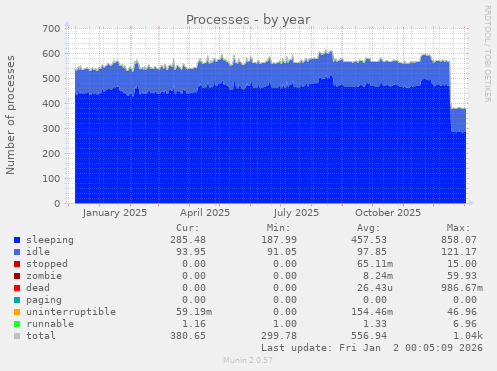Select the 'zombie' legend label
The height and width of the screenshot is (371, 497).
(44, 276)
